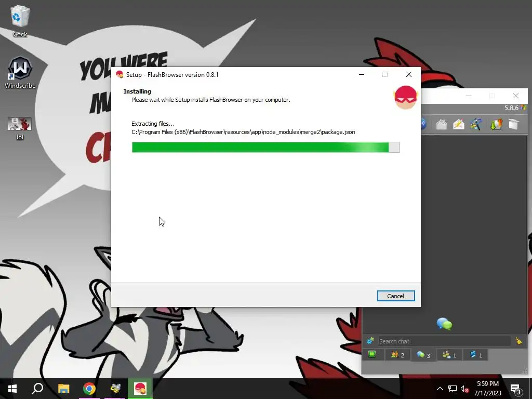Close the background chat window
Image resolution: width=532 pixels, height=399 pixels.
coord(516,96)
